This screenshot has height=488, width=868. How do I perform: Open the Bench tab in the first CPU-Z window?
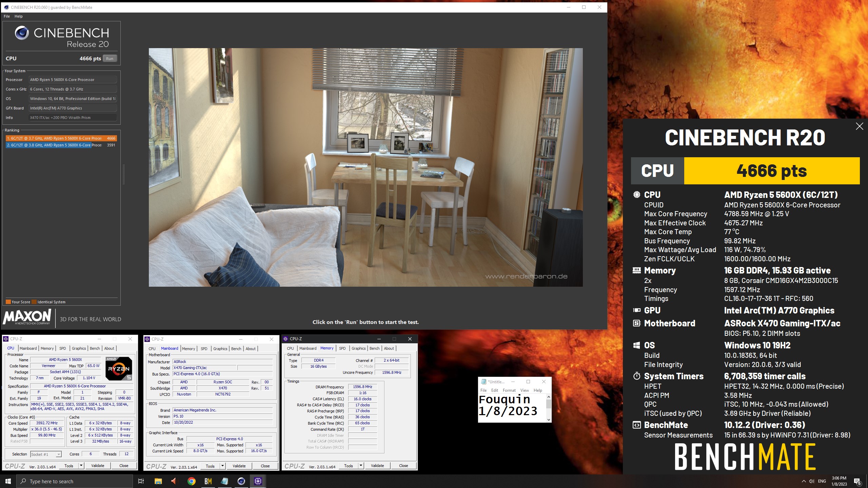[95, 348]
